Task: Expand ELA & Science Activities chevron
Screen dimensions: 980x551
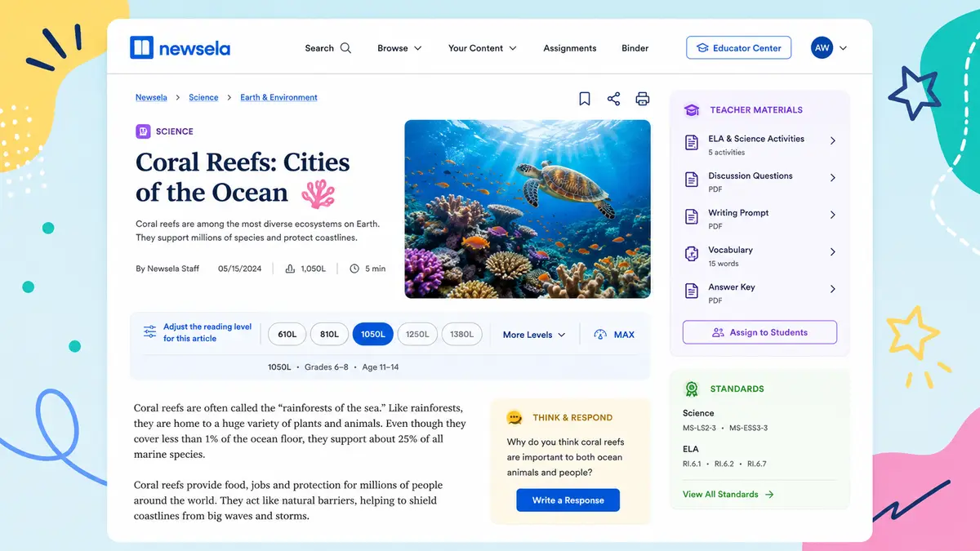Action: point(833,140)
